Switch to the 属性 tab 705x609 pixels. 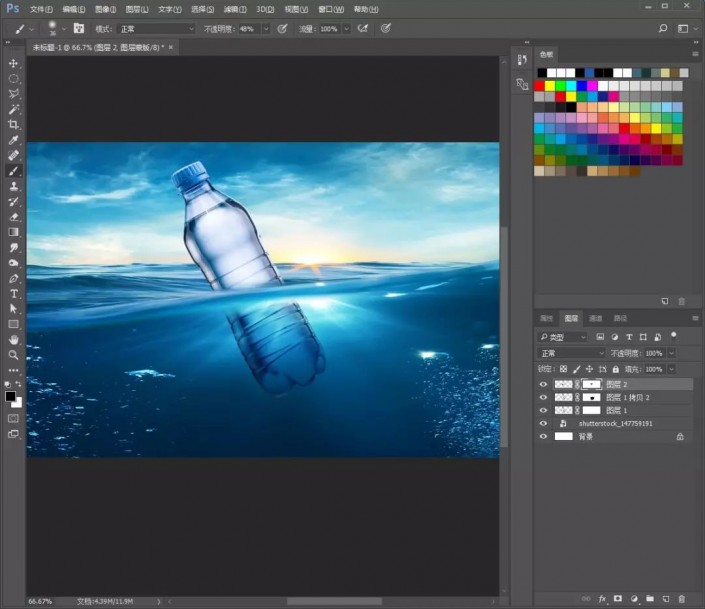546,318
